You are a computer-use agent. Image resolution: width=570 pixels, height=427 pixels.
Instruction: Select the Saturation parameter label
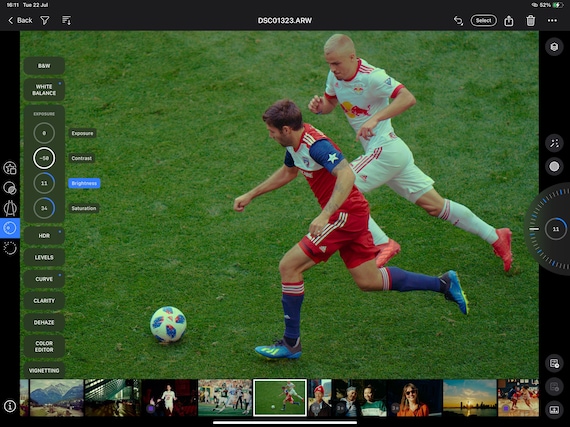click(84, 208)
